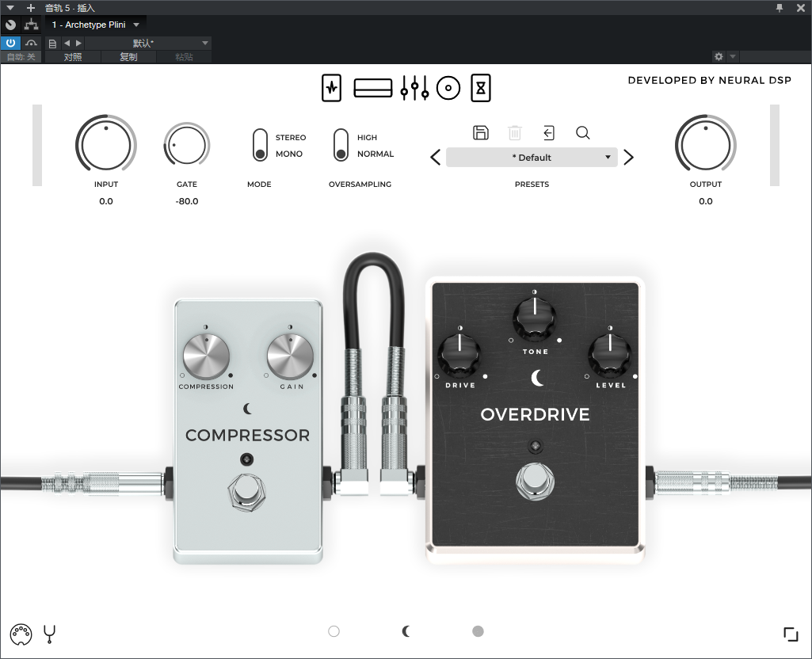
Task: Expand the 1 - Archetype Plini plugin selector
Action: (x=95, y=25)
